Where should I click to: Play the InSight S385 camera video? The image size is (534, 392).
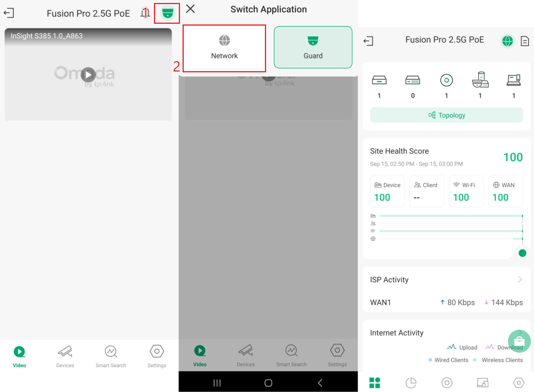tap(88, 75)
